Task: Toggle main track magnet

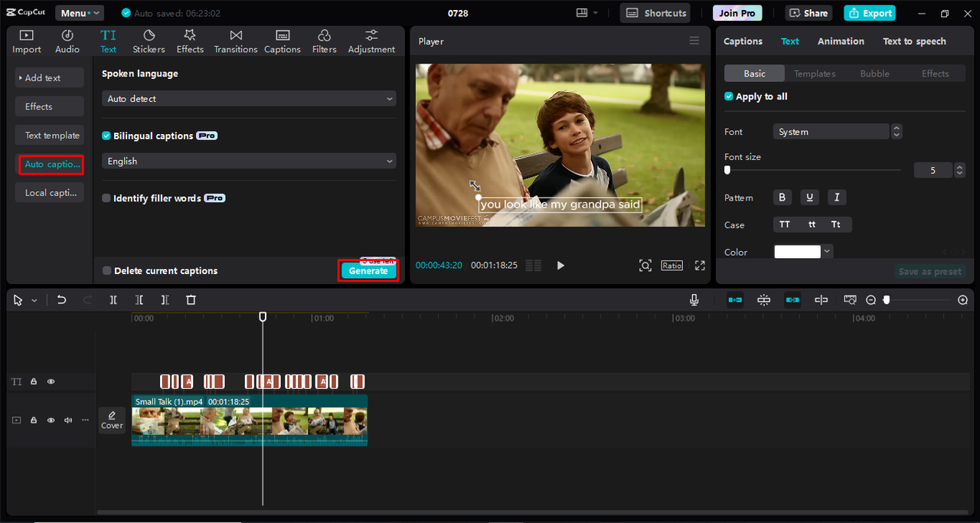Action: pyautogui.click(x=735, y=300)
